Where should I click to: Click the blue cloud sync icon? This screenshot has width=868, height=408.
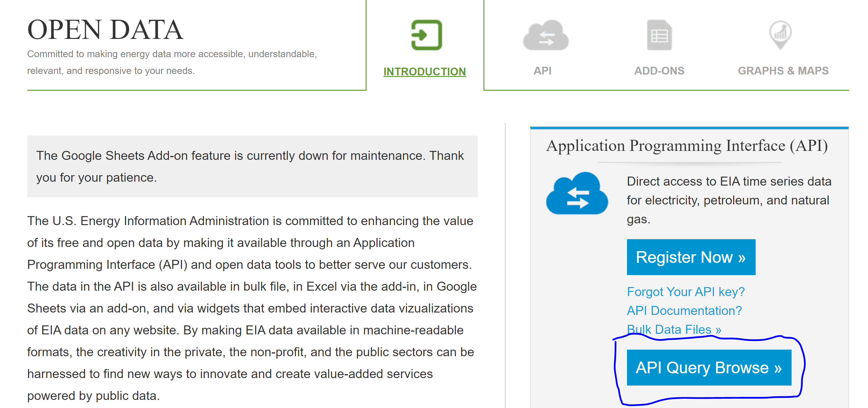pyautogui.click(x=577, y=194)
